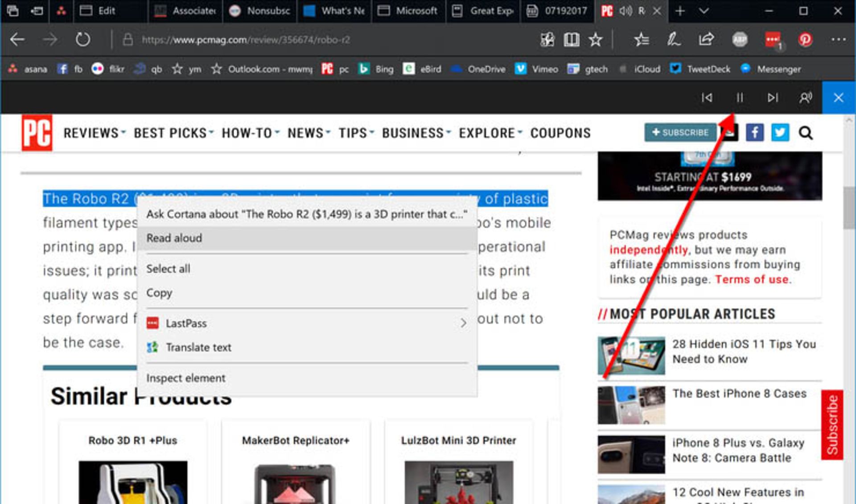Open the independently link

[x=649, y=250]
